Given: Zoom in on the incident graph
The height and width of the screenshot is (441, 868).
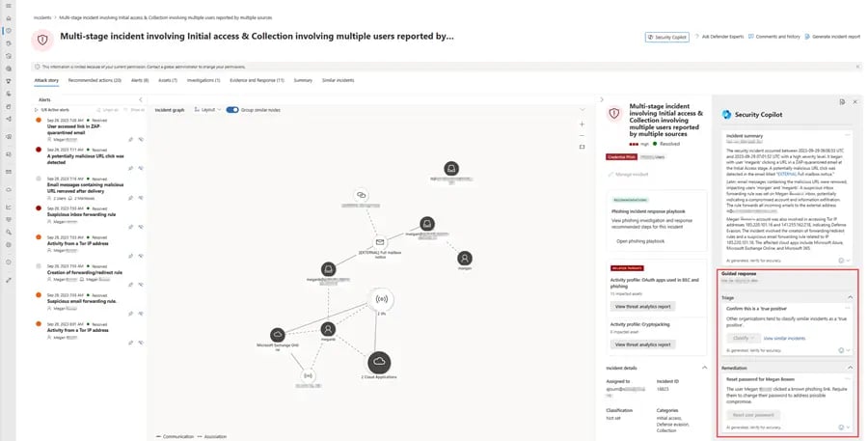Looking at the screenshot, I should click(582, 124).
